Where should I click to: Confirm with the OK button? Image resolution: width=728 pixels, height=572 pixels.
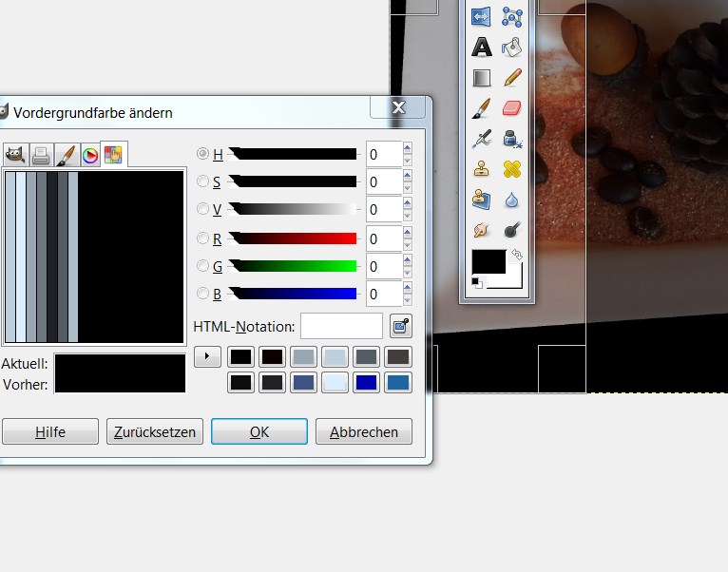click(x=259, y=431)
